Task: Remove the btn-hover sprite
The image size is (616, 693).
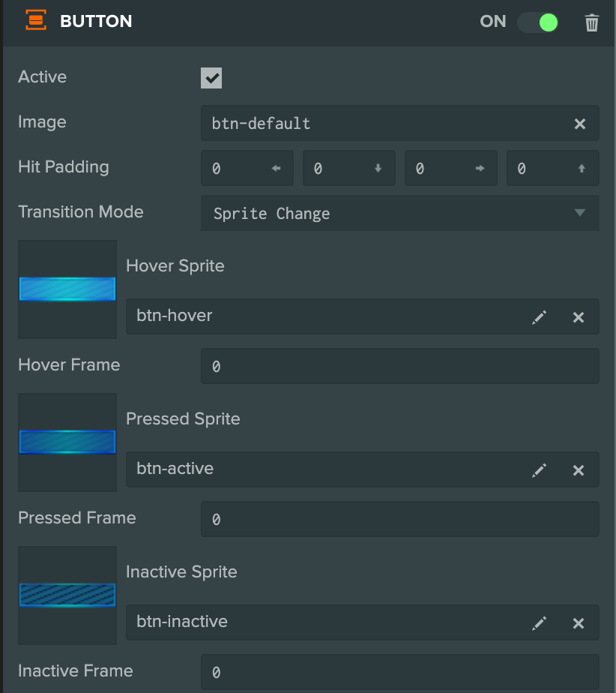Action: click(579, 317)
